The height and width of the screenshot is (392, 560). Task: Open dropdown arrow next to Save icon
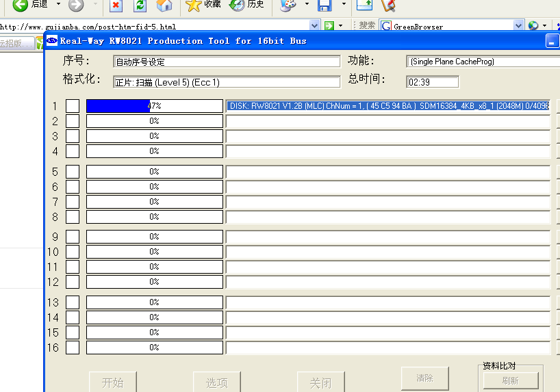[344, 4]
